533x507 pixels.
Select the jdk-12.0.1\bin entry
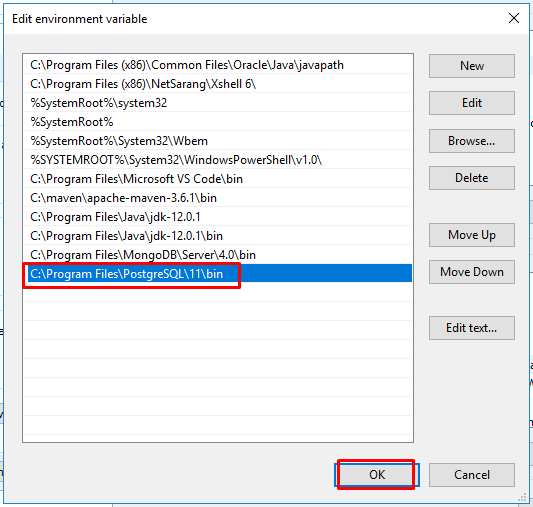(x=218, y=236)
